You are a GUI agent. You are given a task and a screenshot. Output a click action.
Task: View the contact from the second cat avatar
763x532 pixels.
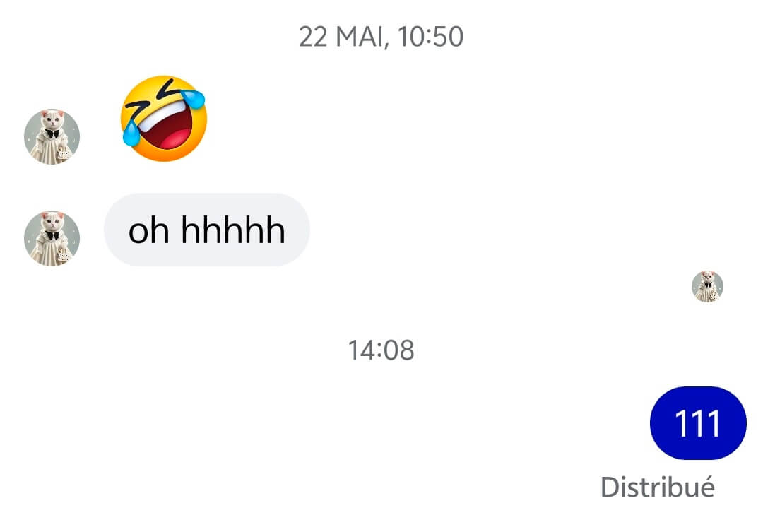coord(52,238)
